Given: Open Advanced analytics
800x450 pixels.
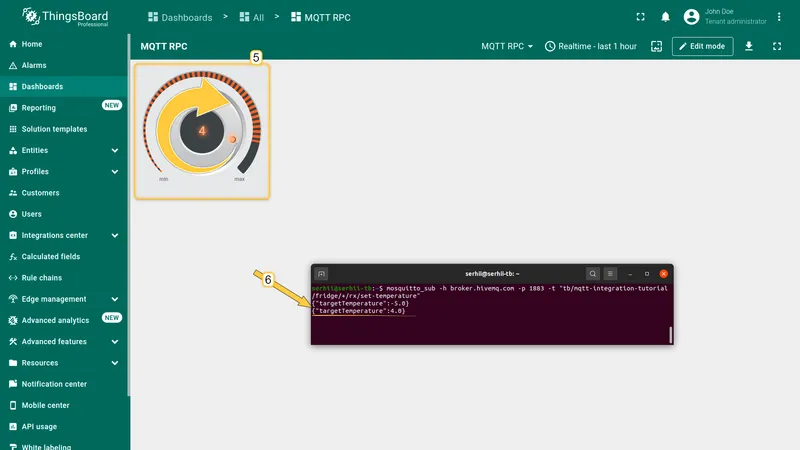Looking at the screenshot, I should point(64,320).
